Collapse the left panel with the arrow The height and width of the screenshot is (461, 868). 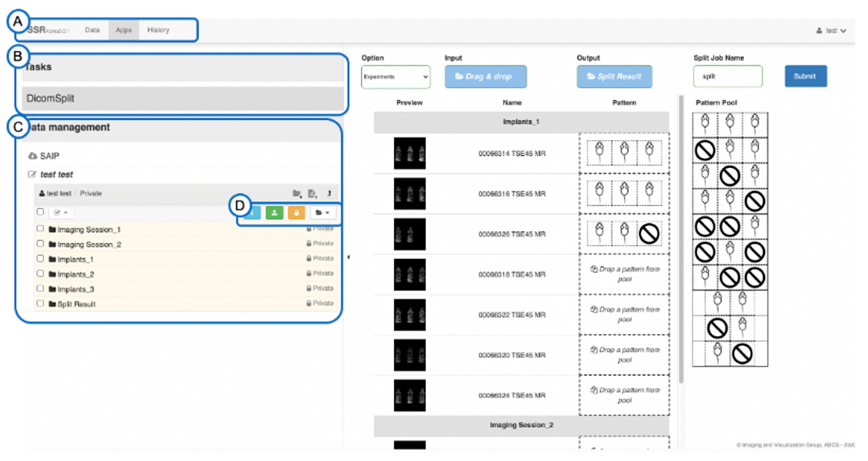coord(348,258)
